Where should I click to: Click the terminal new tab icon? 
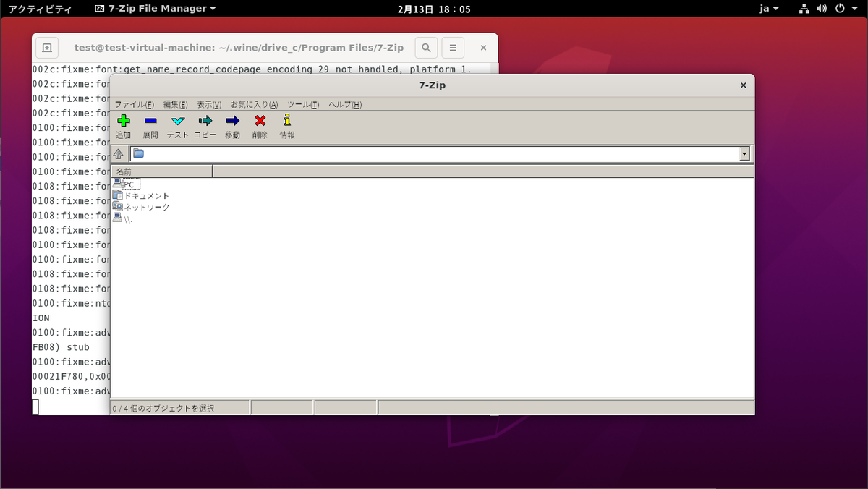coord(47,48)
